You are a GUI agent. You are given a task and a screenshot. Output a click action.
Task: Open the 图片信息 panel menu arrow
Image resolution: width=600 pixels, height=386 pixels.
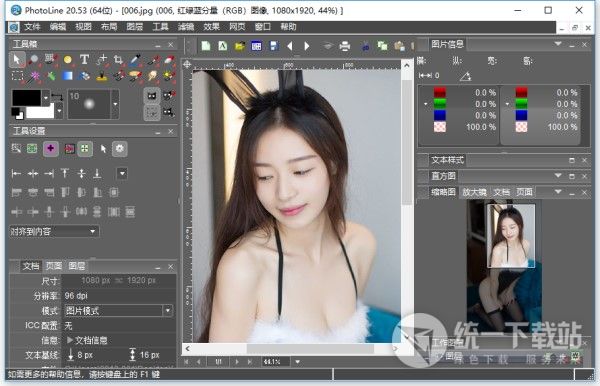(x=558, y=44)
